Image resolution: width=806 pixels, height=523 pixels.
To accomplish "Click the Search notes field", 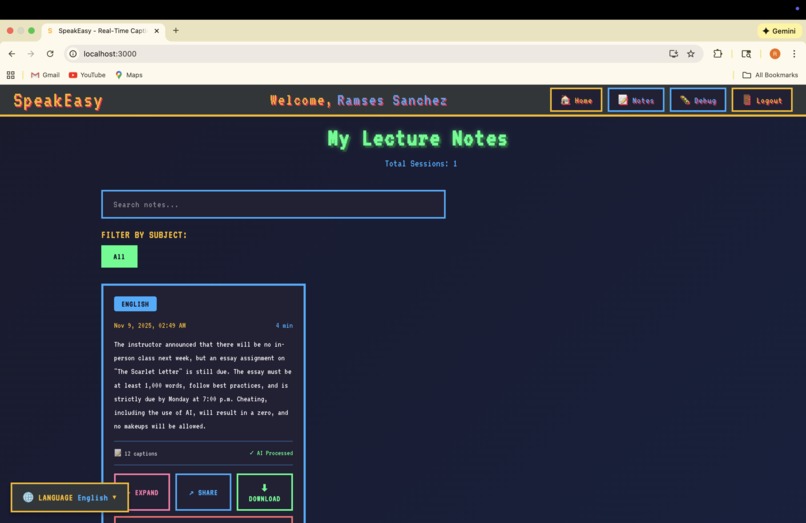I will click(273, 204).
